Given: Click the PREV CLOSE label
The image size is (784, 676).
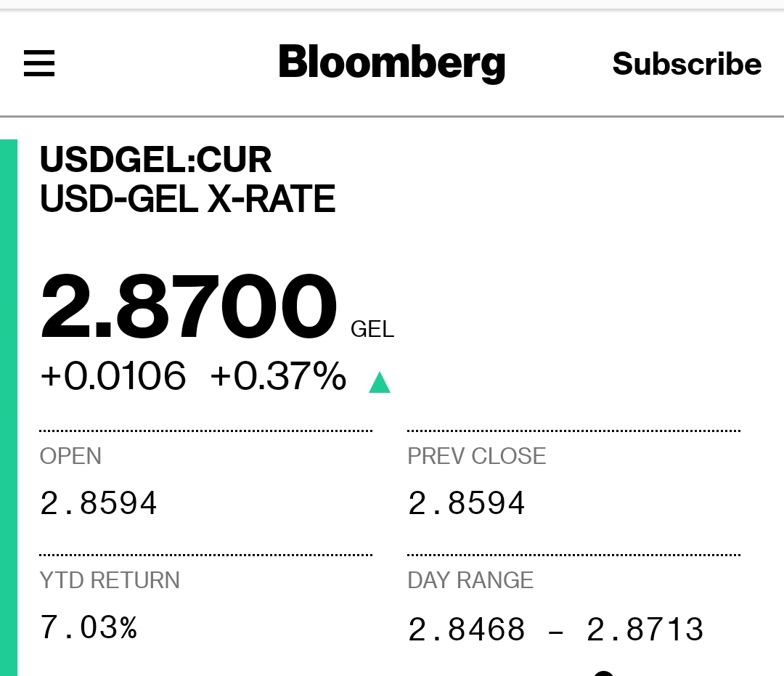Looking at the screenshot, I should [477, 456].
